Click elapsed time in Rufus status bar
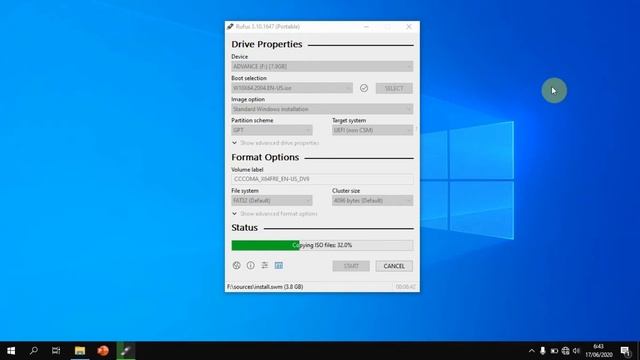The height and width of the screenshot is (360, 640). point(406,287)
